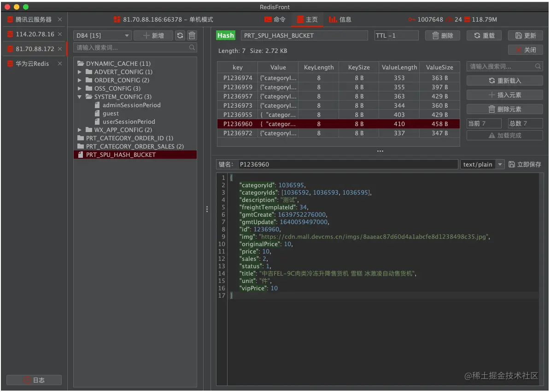550x392 pixels.
Task: Close the 腾讯云服务器 connection tab
Action: [x=60, y=19]
